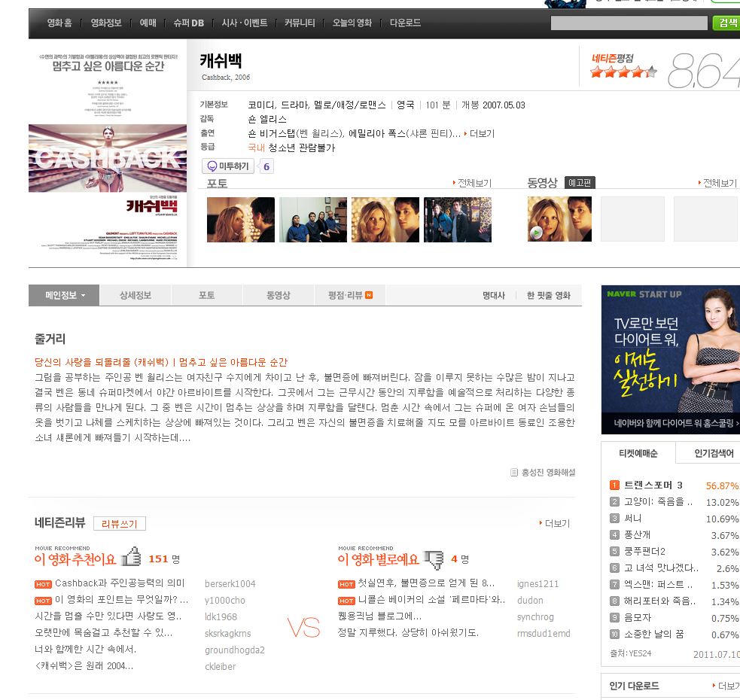This screenshot has width=740, height=700.
Task: Switch to the 포토 tab
Action: click(207, 296)
